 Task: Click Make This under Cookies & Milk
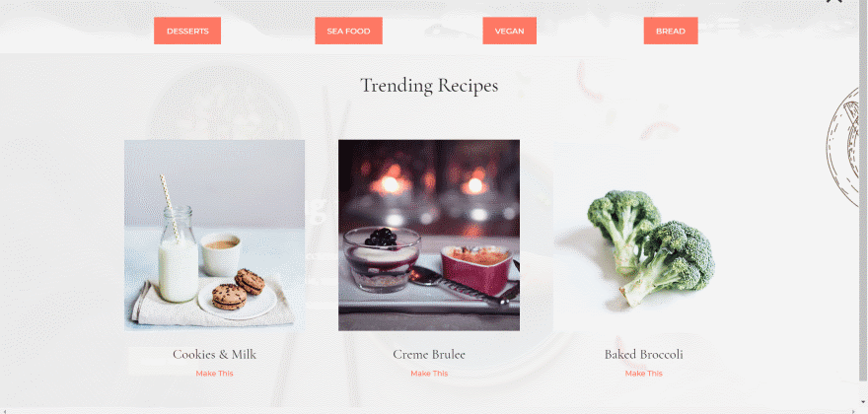click(214, 374)
